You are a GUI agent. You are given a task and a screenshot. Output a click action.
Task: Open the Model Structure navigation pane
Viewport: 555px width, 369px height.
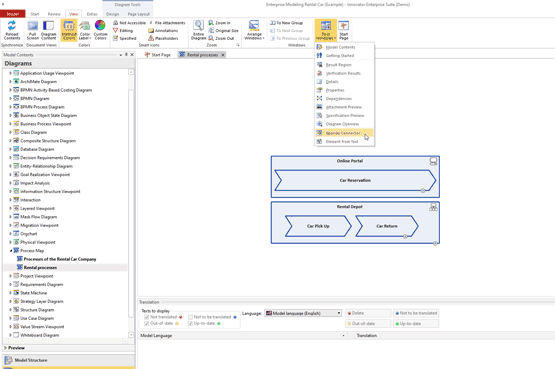tap(69, 360)
